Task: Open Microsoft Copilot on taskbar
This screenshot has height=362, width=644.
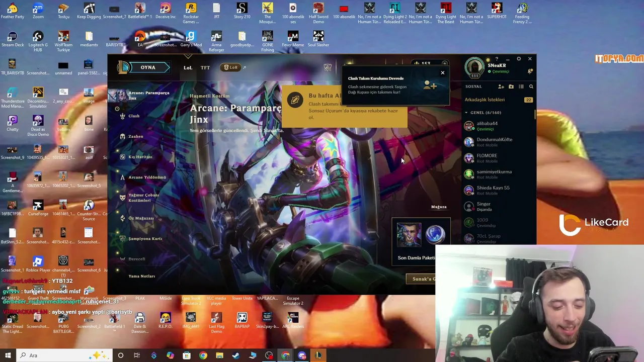Action: coord(170,355)
